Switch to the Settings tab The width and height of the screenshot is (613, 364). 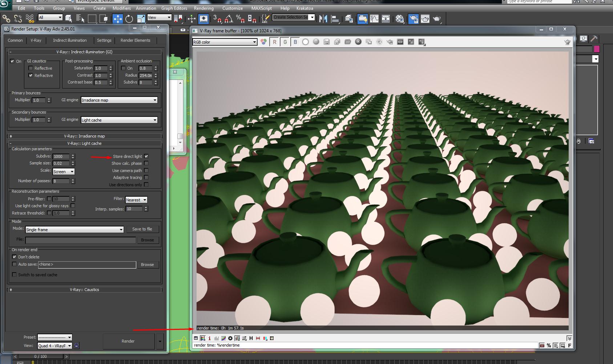coord(104,40)
